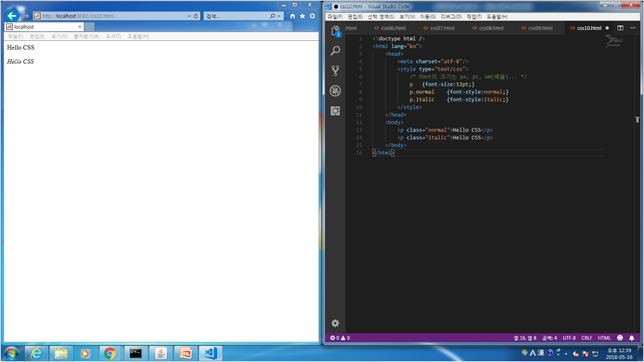Open the Debug panel in VS Code

coord(335,90)
